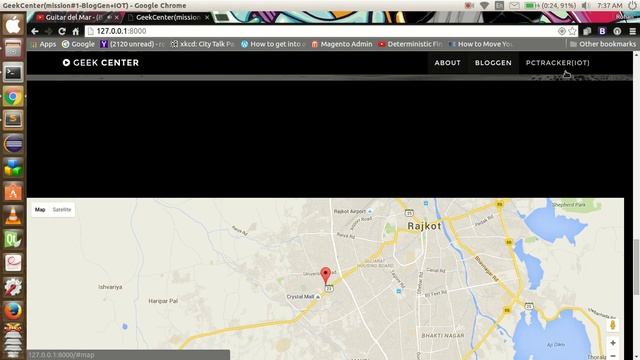Reload the page with the refresh icon
640x360 pixels.
62,31
